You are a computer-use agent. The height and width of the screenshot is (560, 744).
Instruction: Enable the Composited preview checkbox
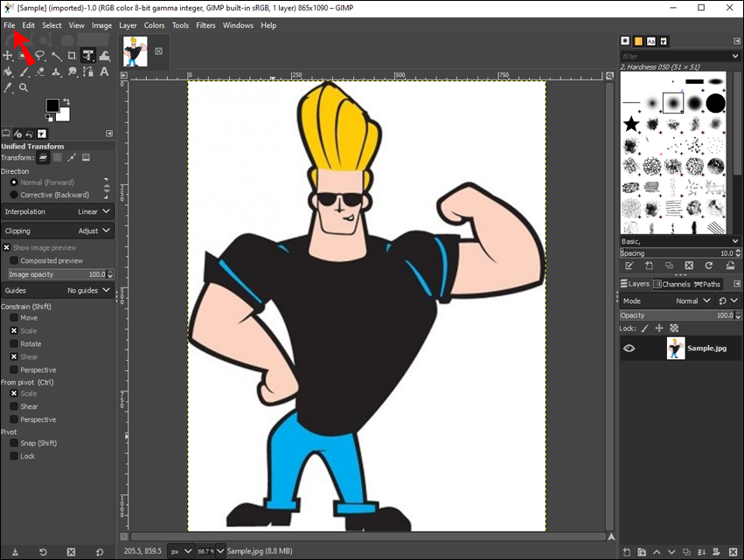click(x=14, y=260)
